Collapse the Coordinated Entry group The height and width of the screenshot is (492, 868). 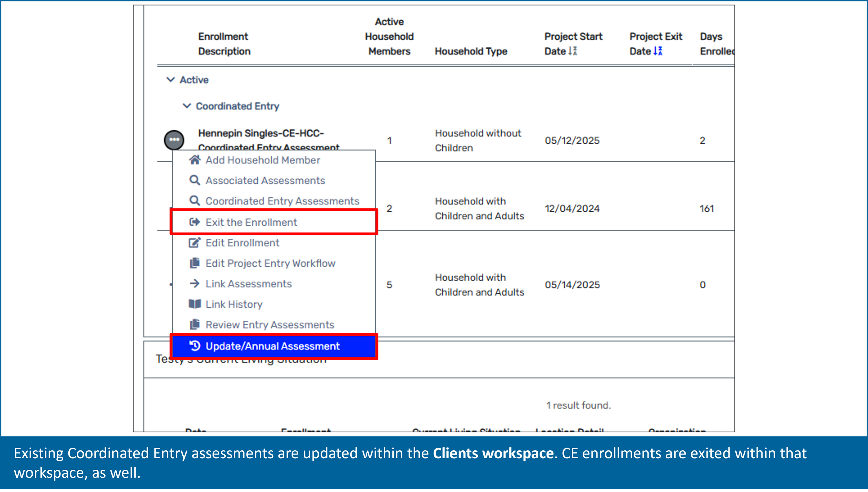coord(188,106)
